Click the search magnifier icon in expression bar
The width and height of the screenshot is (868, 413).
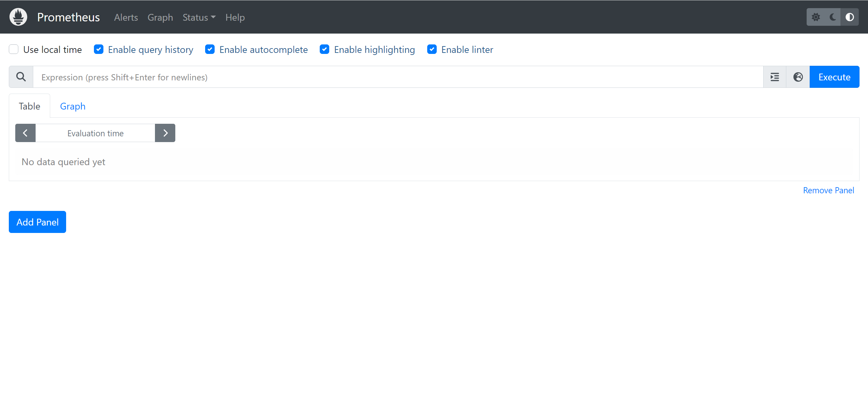click(x=21, y=76)
